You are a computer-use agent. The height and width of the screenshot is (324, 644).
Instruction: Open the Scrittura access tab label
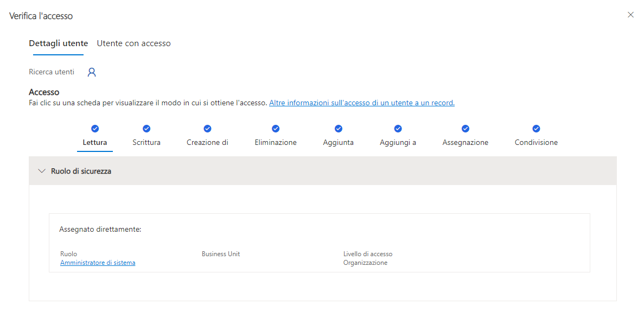click(146, 143)
